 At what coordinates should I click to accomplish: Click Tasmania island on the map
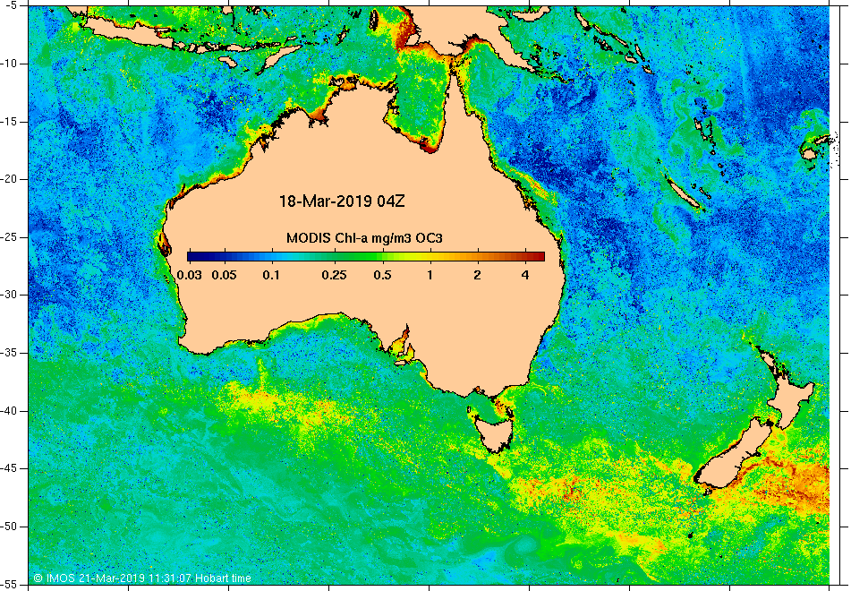494,435
